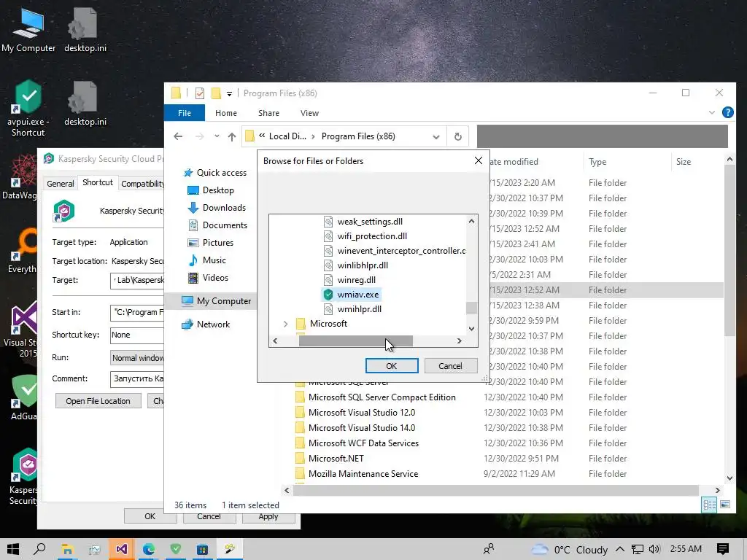This screenshot has height=560, width=747.
Task: Select winreg.dll in the browse tree
Action: coord(349,280)
